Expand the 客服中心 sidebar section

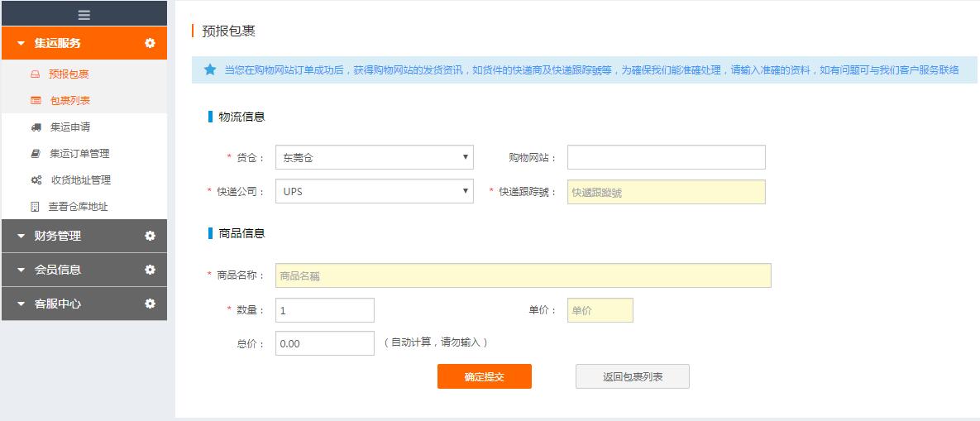pos(58,304)
